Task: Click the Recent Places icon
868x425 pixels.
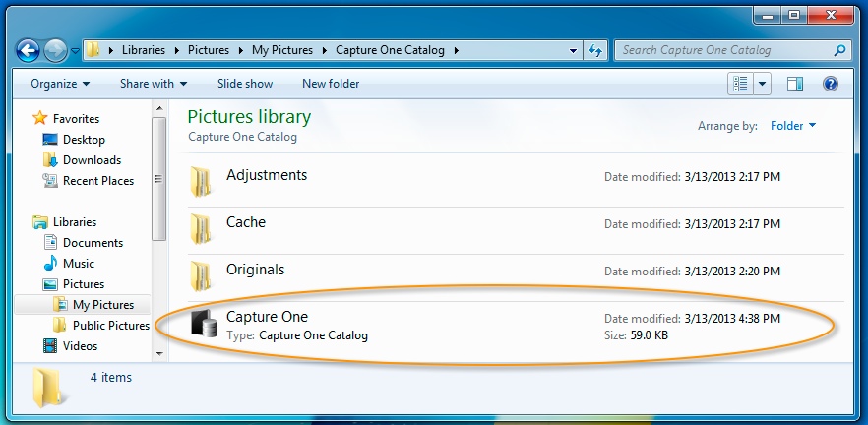Action: pos(50,180)
